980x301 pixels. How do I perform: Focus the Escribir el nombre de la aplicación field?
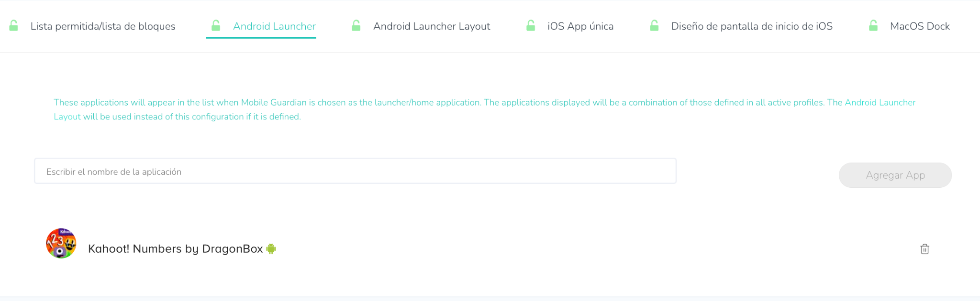click(355, 172)
